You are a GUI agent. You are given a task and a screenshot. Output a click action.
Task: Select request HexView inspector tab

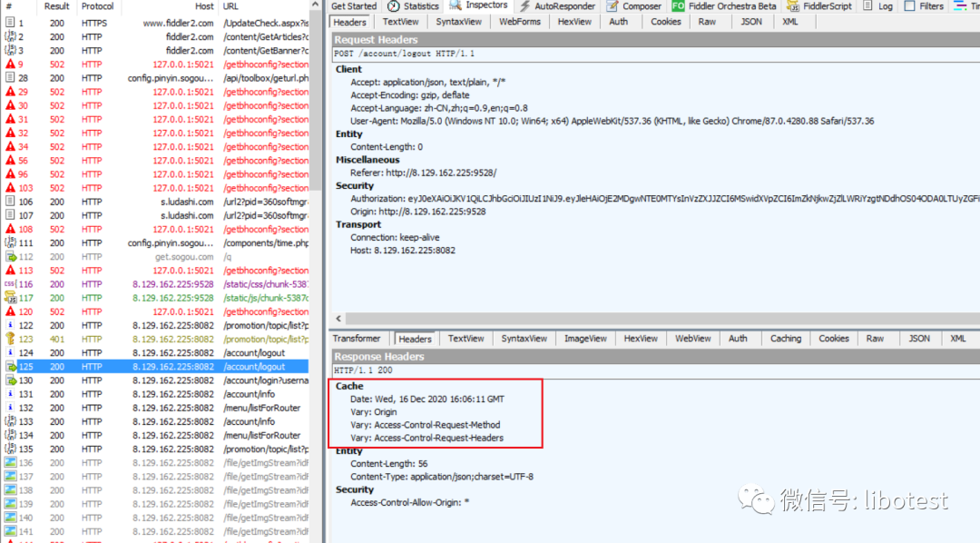[x=574, y=22]
